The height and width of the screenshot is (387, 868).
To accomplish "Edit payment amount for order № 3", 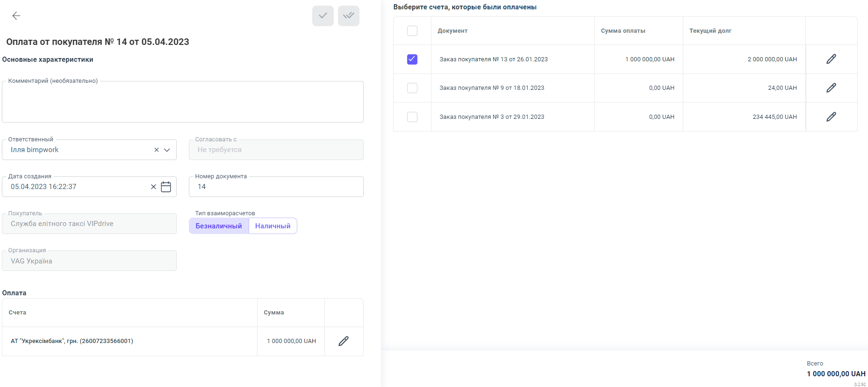I will click(x=831, y=117).
